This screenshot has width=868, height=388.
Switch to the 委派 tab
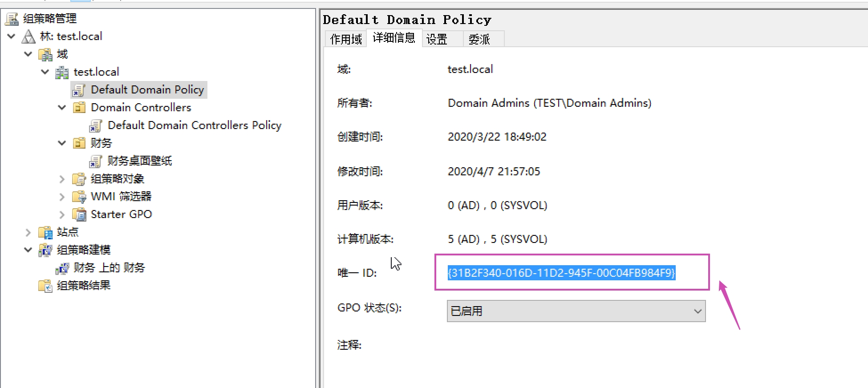[479, 39]
